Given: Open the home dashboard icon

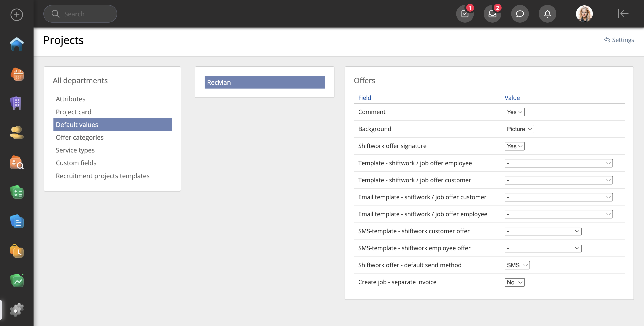Looking at the screenshot, I should (17, 44).
